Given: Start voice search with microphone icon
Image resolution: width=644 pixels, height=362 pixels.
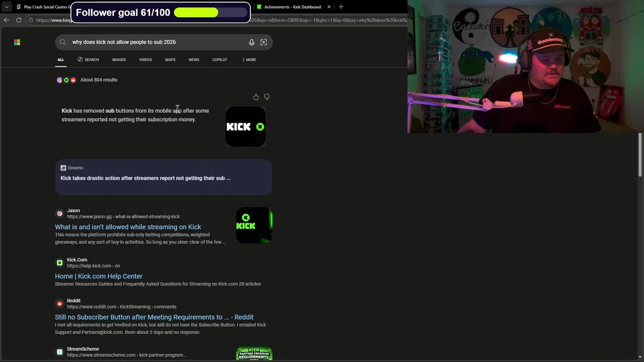Looking at the screenshot, I should tap(252, 42).
